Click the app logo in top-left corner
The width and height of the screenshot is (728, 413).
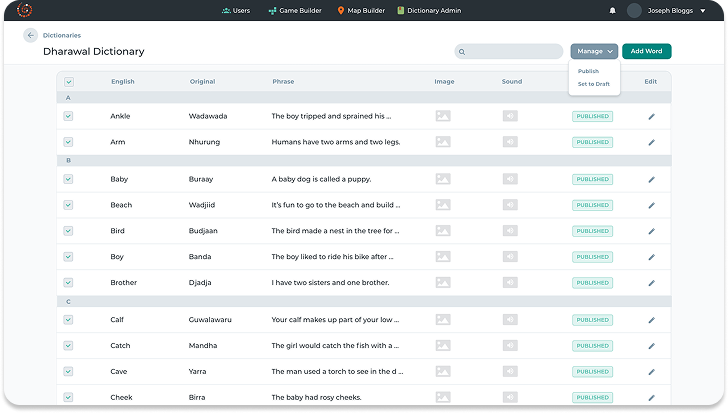[x=25, y=10]
